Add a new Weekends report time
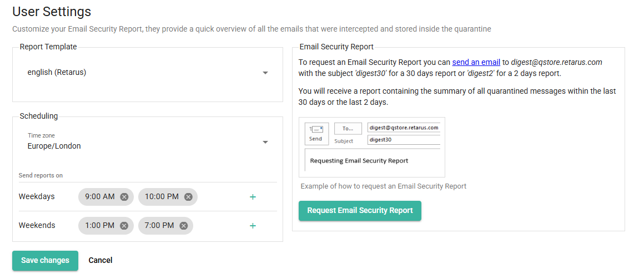The height and width of the screenshot is (279, 644). coord(253,226)
